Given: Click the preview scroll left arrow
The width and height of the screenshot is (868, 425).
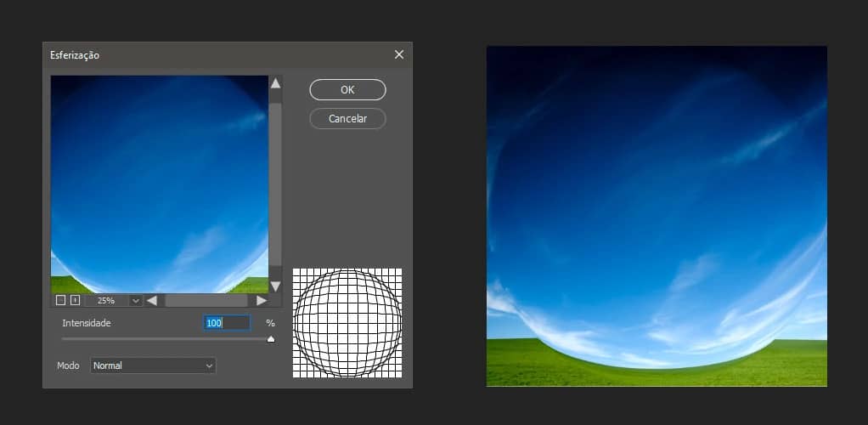Looking at the screenshot, I should (x=151, y=300).
